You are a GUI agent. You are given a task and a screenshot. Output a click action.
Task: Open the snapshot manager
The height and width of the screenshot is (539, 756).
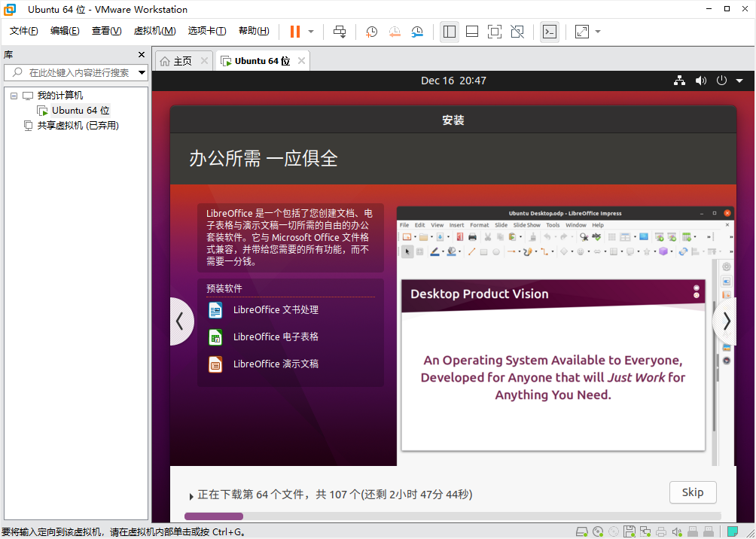click(418, 32)
